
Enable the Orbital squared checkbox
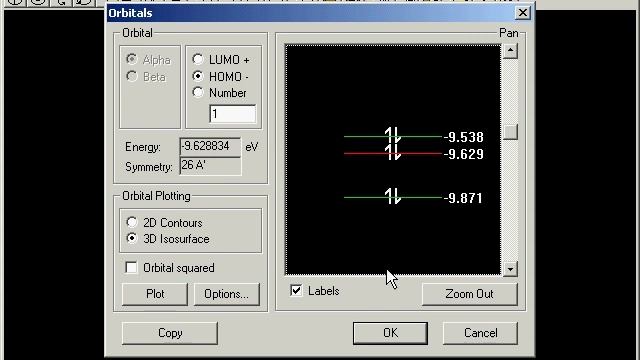click(x=131, y=268)
